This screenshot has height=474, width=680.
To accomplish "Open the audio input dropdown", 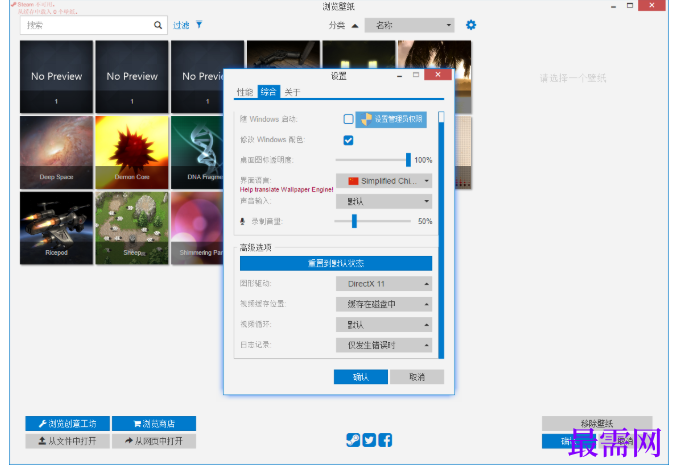I will click(x=384, y=201).
